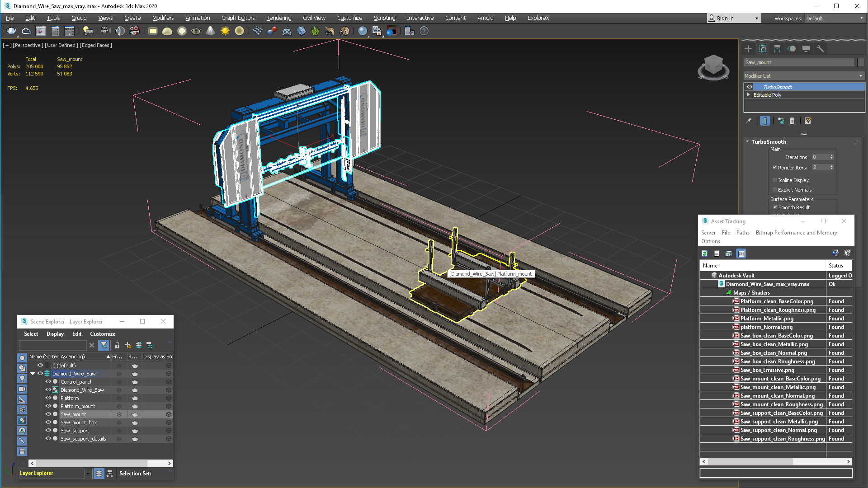Hide the Platform layer object eye
Viewport: 868px width, 488px height.
click(x=48, y=398)
